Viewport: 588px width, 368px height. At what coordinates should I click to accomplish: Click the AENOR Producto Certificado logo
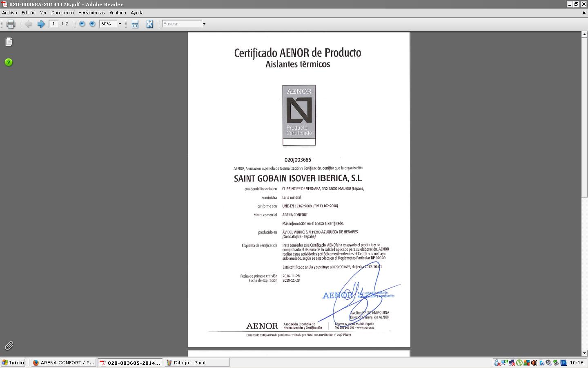299,115
